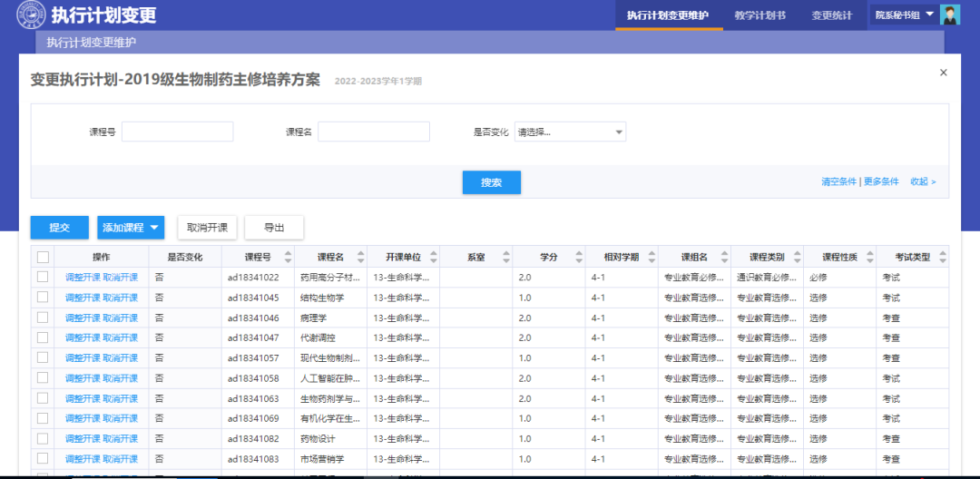The height and width of the screenshot is (479, 980).
Task: Sort by 课程名 column sort icon
Action: 362,257
